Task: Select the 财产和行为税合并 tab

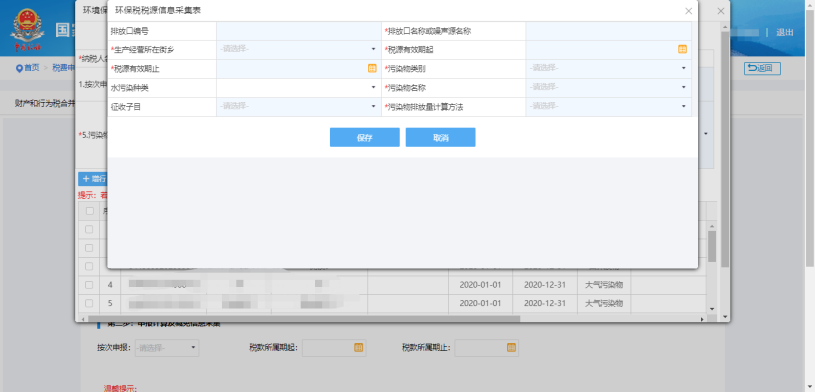Action: [45, 103]
